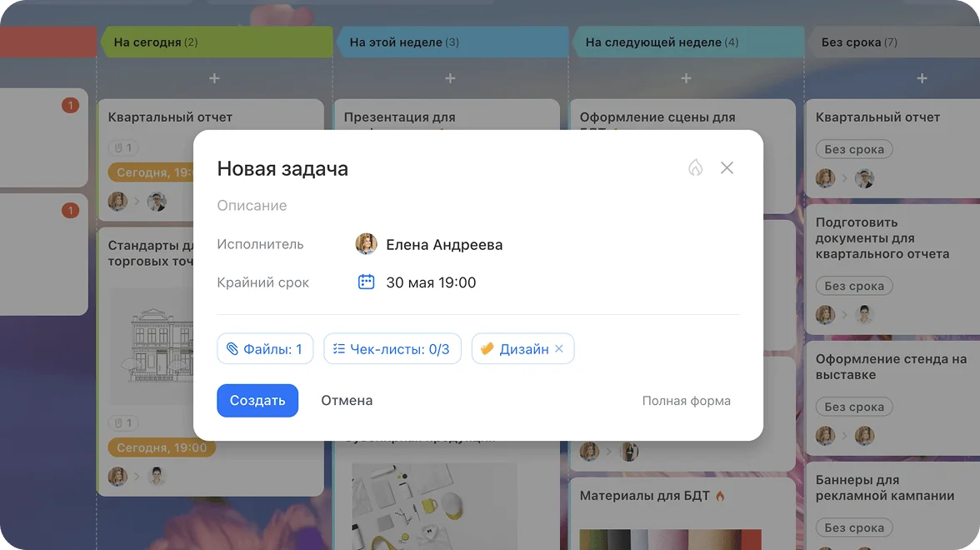
Task: Open the Полная форма link
Action: (686, 401)
